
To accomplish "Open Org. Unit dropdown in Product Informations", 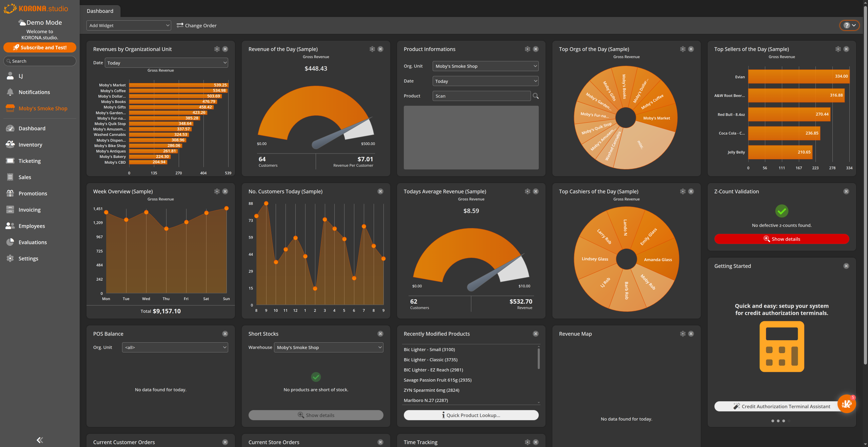I will tap(486, 66).
